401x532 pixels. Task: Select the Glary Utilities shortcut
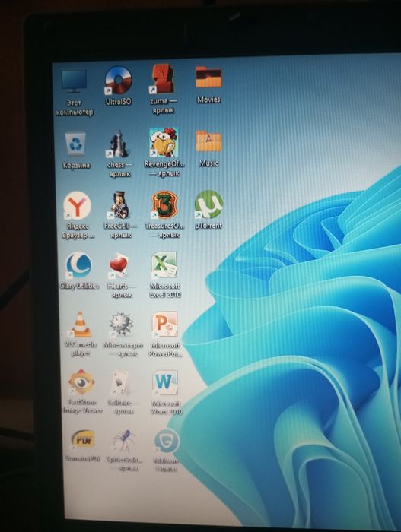[x=79, y=266]
